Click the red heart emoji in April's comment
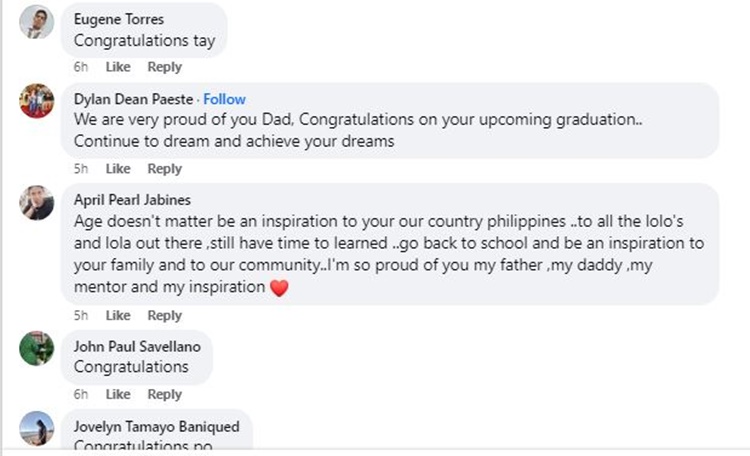 point(279,289)
